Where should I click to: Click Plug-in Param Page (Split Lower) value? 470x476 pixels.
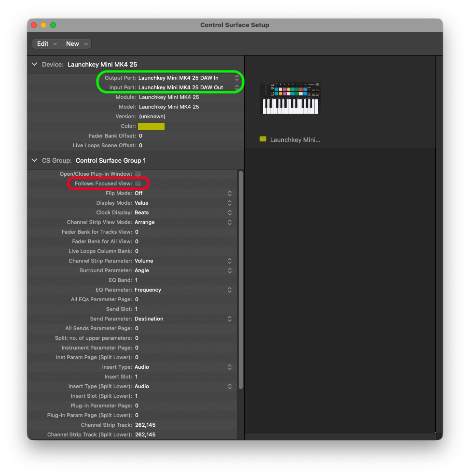tap(137, 415)
